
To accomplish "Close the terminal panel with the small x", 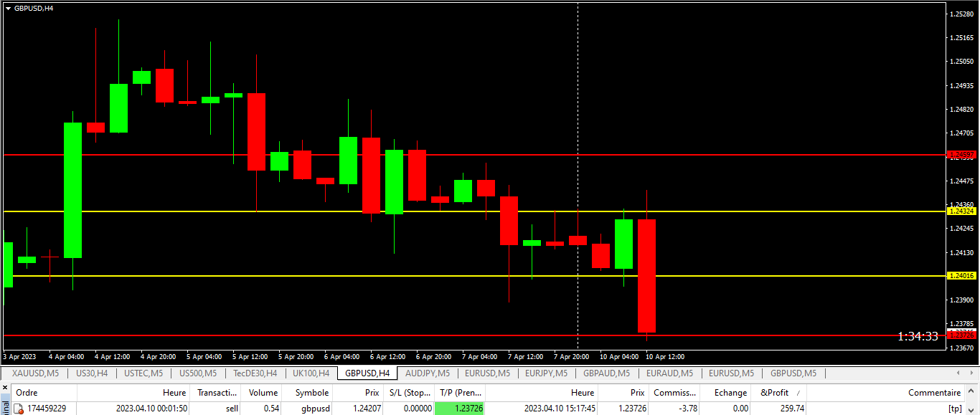I will pos(4,387).
